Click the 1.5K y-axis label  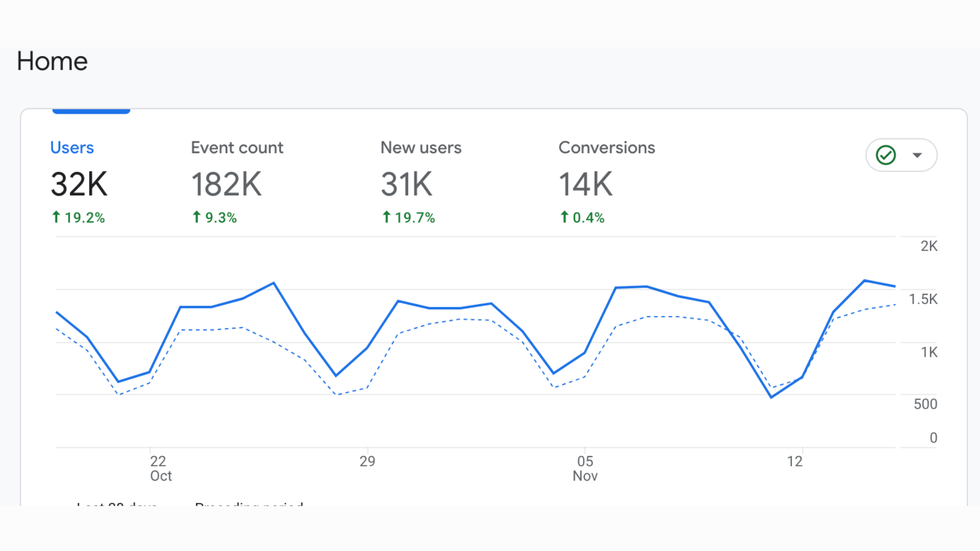tap(923, 299)
